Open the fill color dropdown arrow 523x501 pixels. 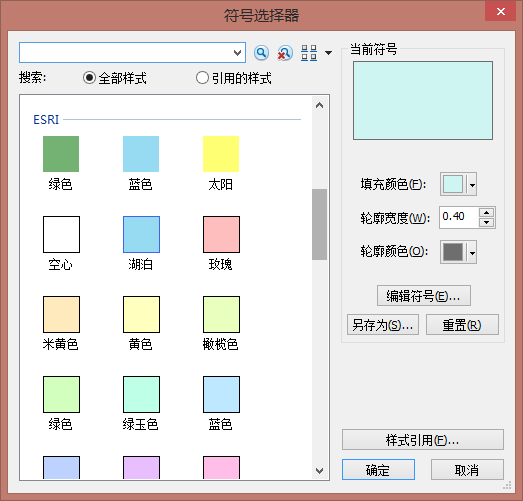tap(472, 184)
